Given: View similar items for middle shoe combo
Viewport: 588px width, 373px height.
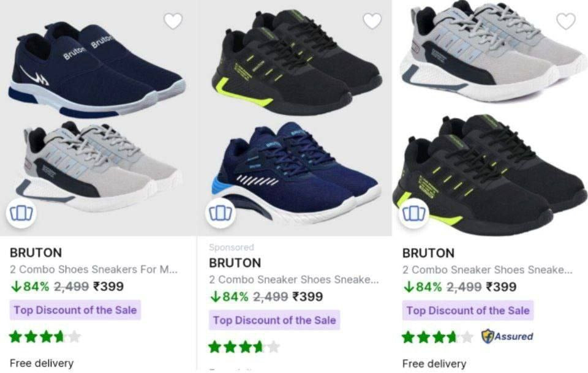Looking at the screenshot, I should point(219,214).
